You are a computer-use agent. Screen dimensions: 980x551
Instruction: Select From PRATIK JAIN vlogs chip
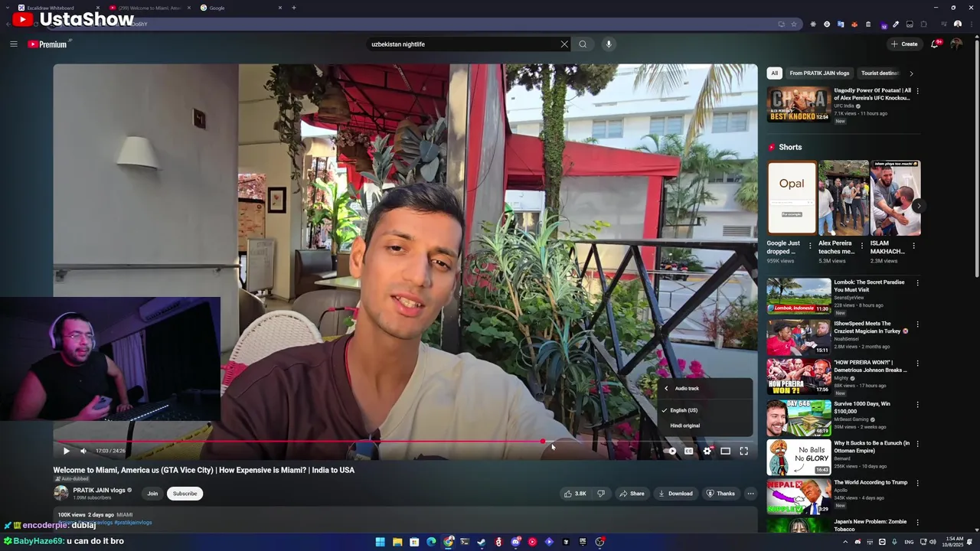819,73
